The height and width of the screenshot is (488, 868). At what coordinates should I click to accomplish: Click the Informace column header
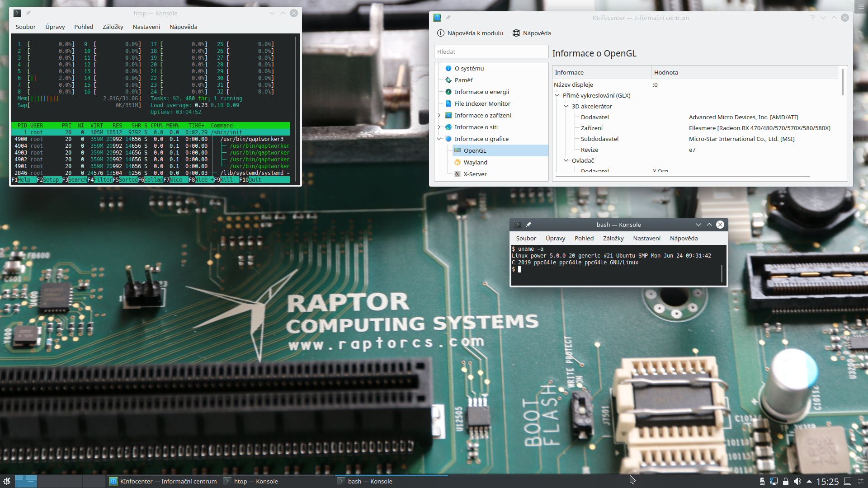pyautogui.click(x=602, y=72)
